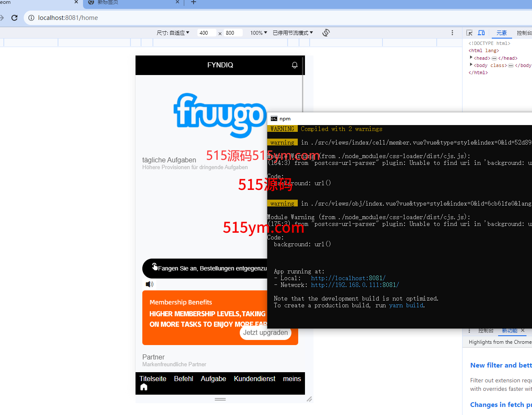Click the home icon under Titelseite
Viewport: 532px width, 415px height.
(x=144, y=387)
